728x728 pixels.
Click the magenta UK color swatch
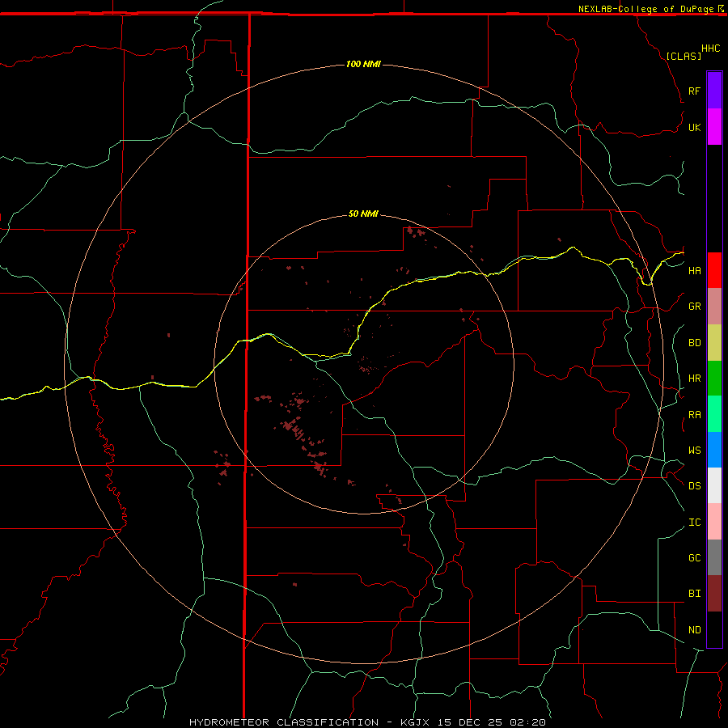[714, 126]
